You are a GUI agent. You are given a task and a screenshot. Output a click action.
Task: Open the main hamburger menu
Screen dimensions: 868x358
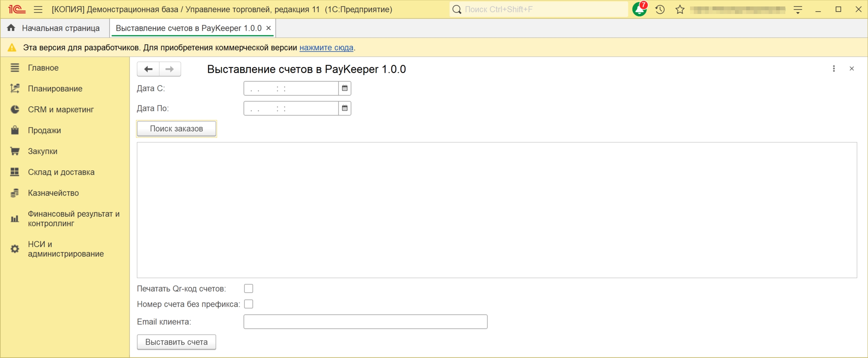(x=38, y=10)
